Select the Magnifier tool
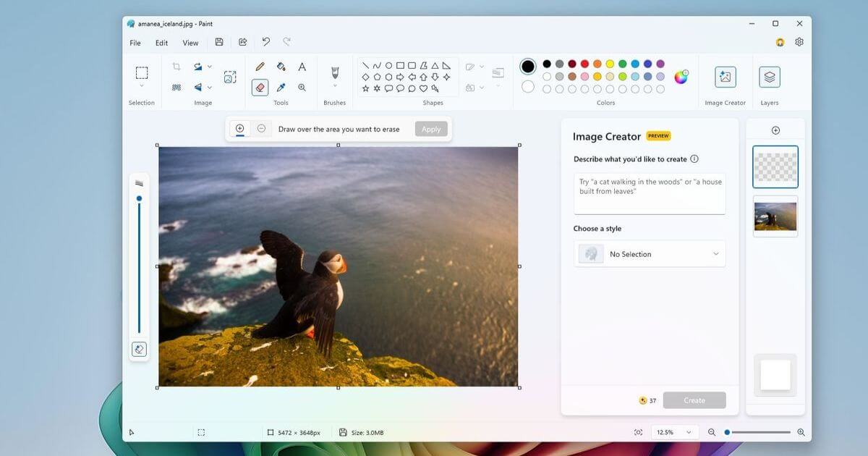Image resolution: width=868 pixels, height=456 pixels. 302,87
